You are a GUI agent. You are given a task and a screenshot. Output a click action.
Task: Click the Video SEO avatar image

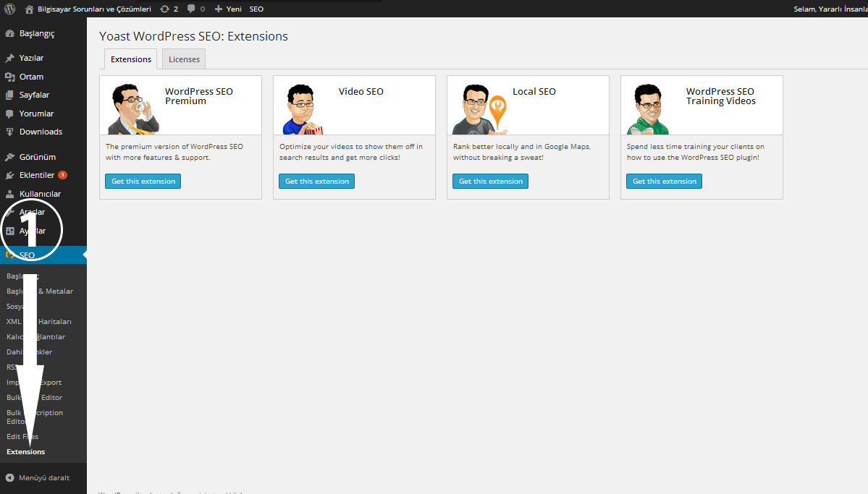[303, 109]
